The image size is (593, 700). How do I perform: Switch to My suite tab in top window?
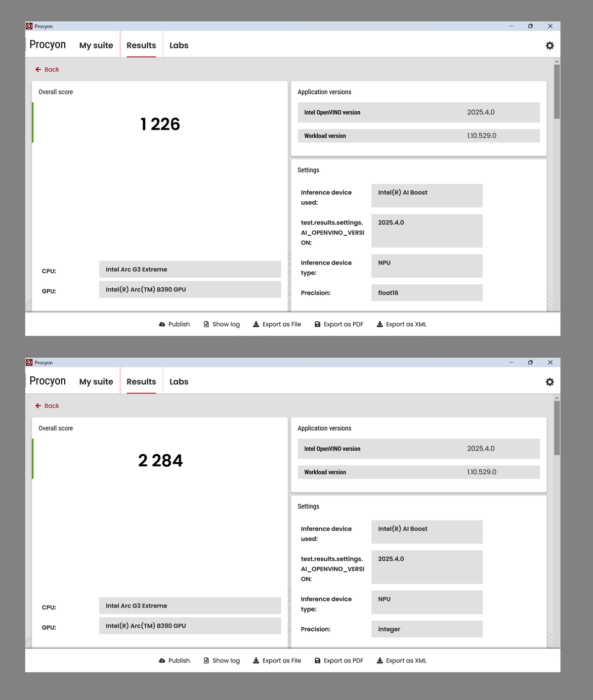(x=96, y=45)
